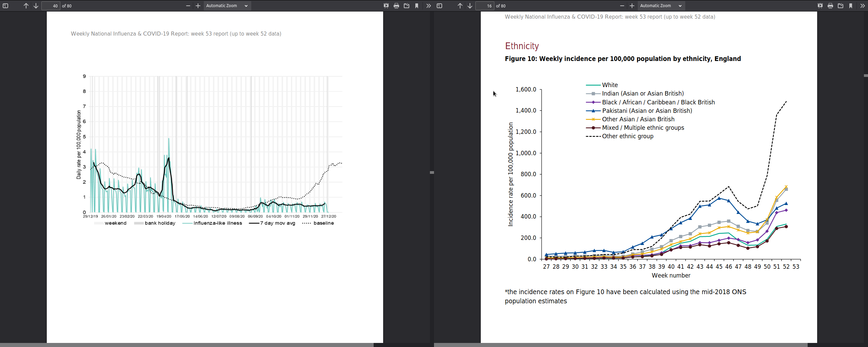Open file icon in right viewer toolbar
The image size is (868, 347).
coord(841,6)
